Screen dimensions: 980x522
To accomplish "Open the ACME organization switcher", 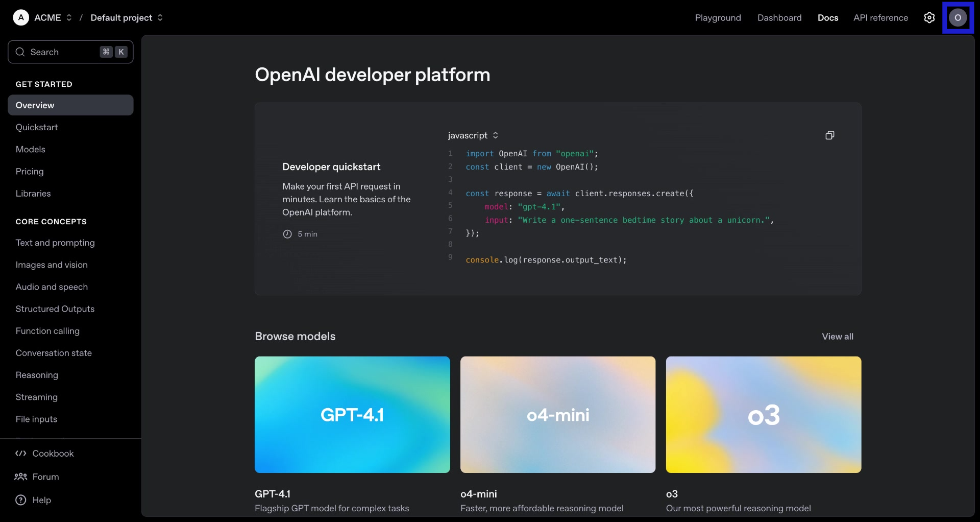I will click(69, 17).
